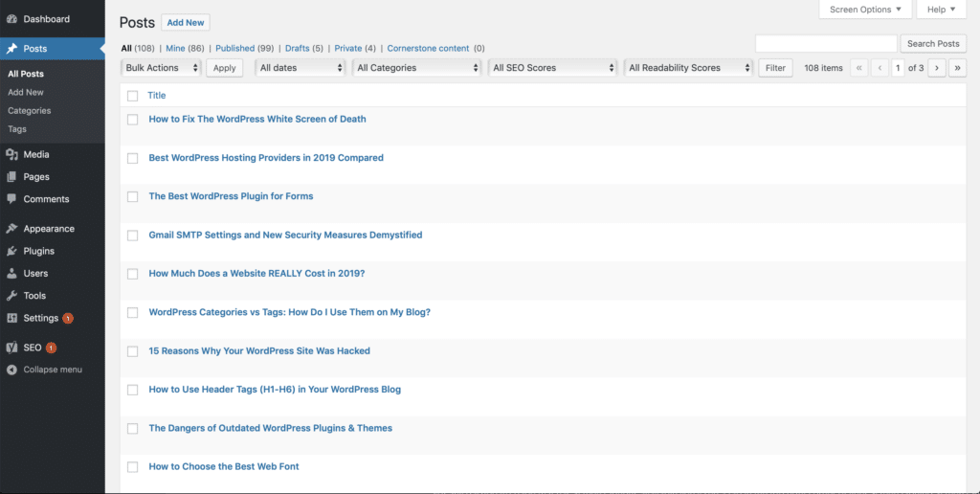Click the Plugins plug icon
This screenshot has width=980, height=494.
click(x=11, y=252)
